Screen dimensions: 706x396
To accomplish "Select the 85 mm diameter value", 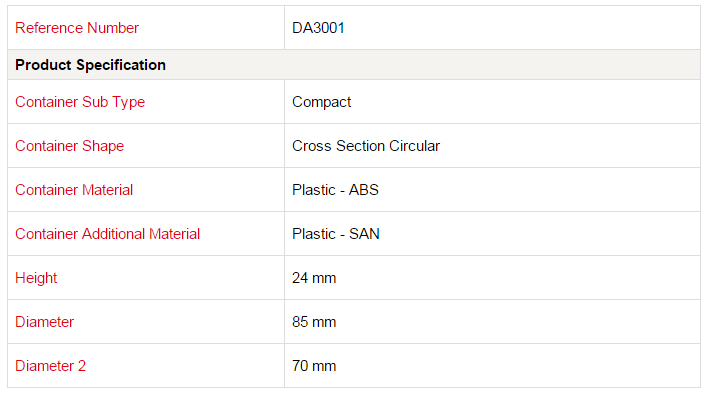I will [x=314, y=322].
